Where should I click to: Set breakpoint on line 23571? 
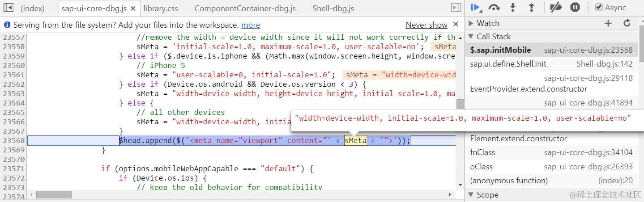point(13,168)
